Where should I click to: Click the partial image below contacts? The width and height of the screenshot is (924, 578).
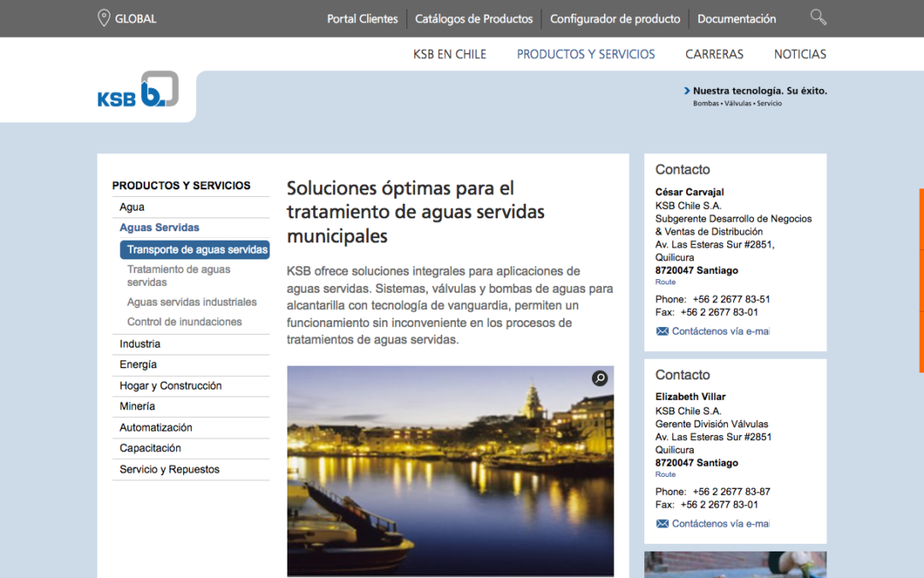735,564
